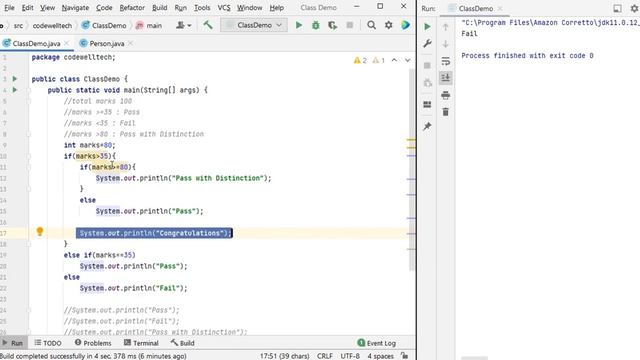Viewport: 640px width, 360px height.
Task: Click the codewelltech breadcrumb
Action: (52, 25)
